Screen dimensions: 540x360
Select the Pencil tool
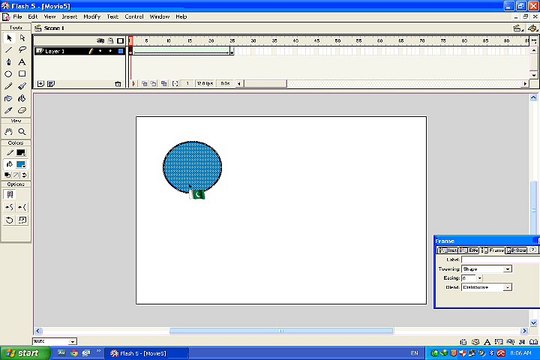[x=9, y=86]
